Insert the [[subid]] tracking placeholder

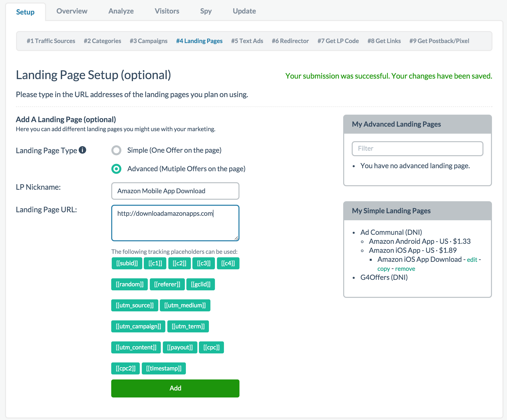126,263
